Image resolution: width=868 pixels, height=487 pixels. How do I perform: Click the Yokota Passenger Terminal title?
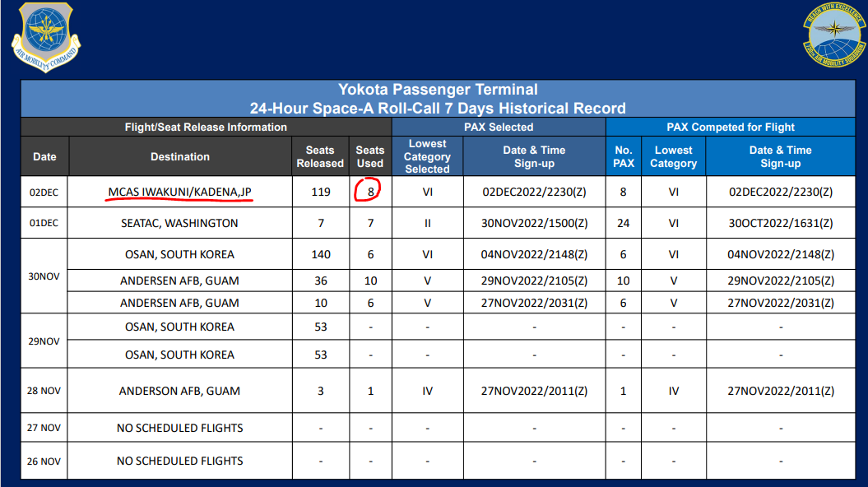tap(438, 90)
